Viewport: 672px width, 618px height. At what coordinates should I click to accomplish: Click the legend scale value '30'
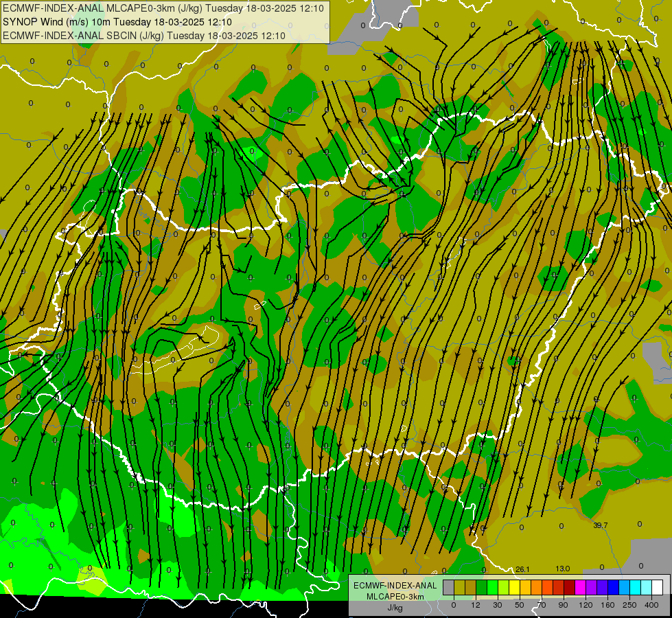498,605
